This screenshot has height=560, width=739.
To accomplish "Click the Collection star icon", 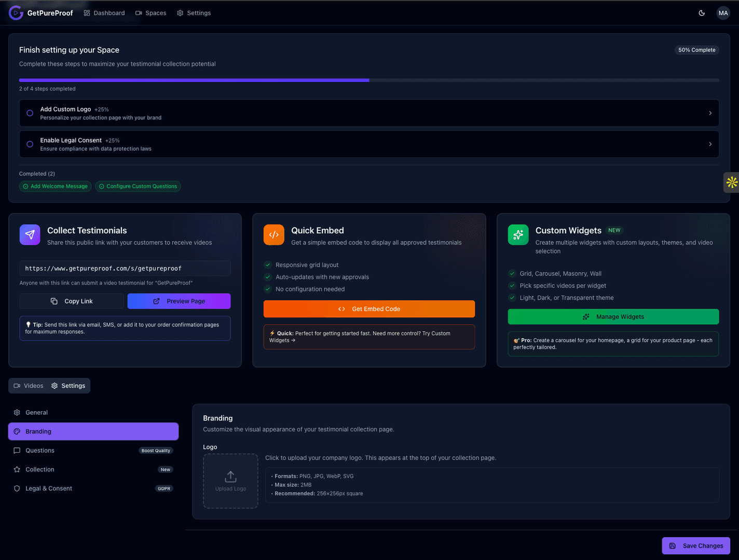I will click(x=17, y=470).
